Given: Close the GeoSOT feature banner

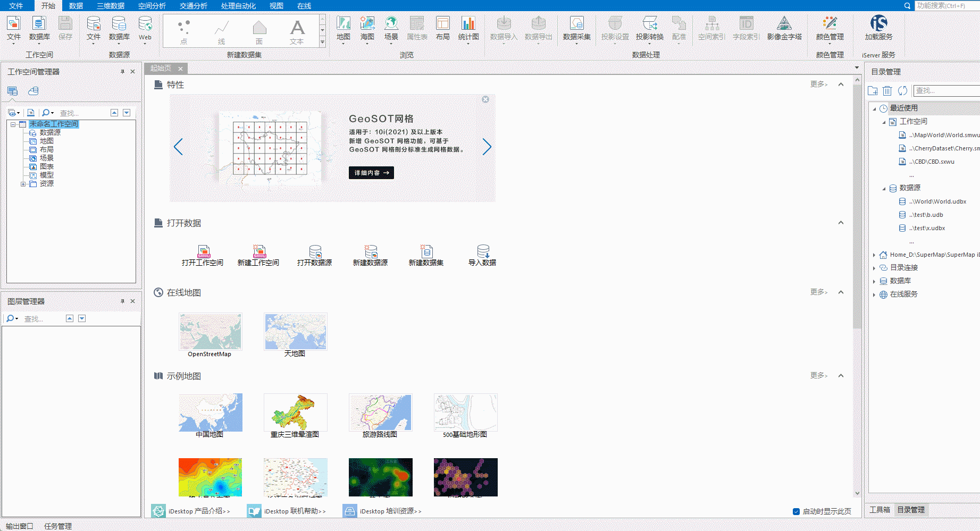Looking at the screenshot, I should [x=485, y=99].
